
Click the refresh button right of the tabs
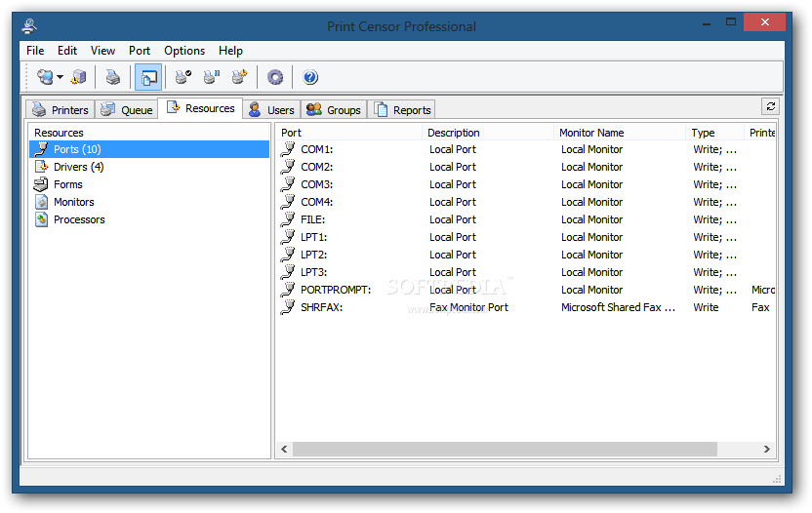pyautogui.click(x=771, y=106)
